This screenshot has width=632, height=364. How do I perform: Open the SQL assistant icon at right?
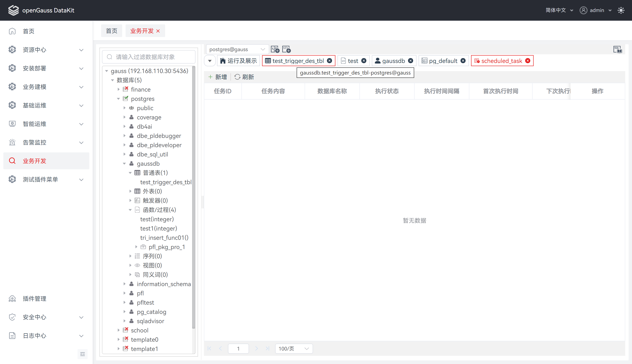click(x=617, y=49)
